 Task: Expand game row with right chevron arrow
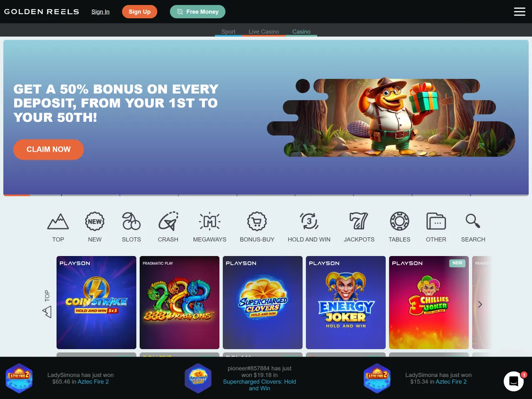pos(480,304)
